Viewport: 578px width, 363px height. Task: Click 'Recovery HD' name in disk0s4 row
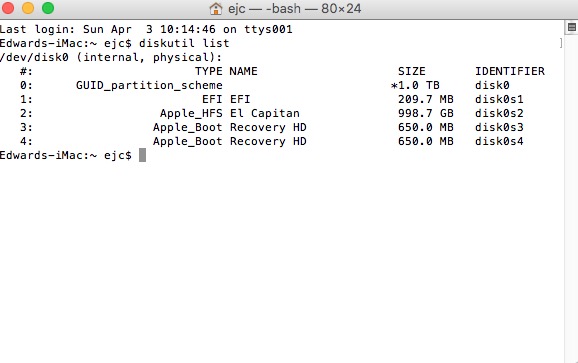pos(268,142)
